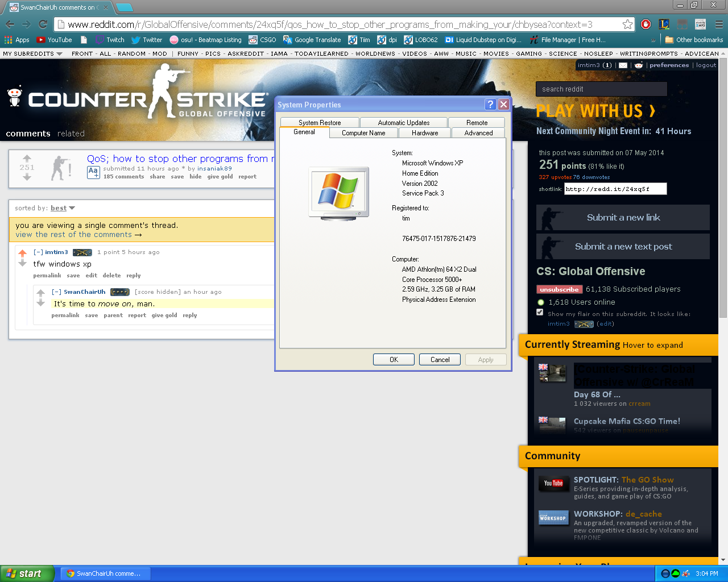Toggle 'Show my flair on this subreddit' checkbox
This screenshot has height=582, width=728.
540,313
